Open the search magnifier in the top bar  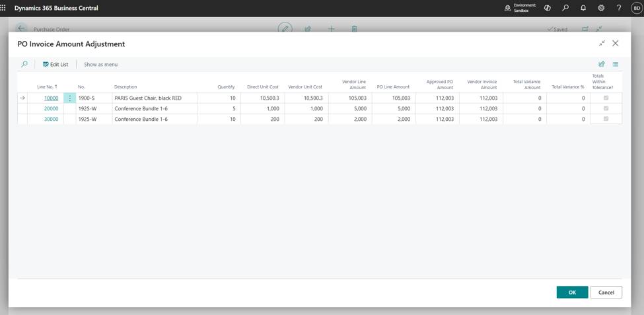pos(565,8)
